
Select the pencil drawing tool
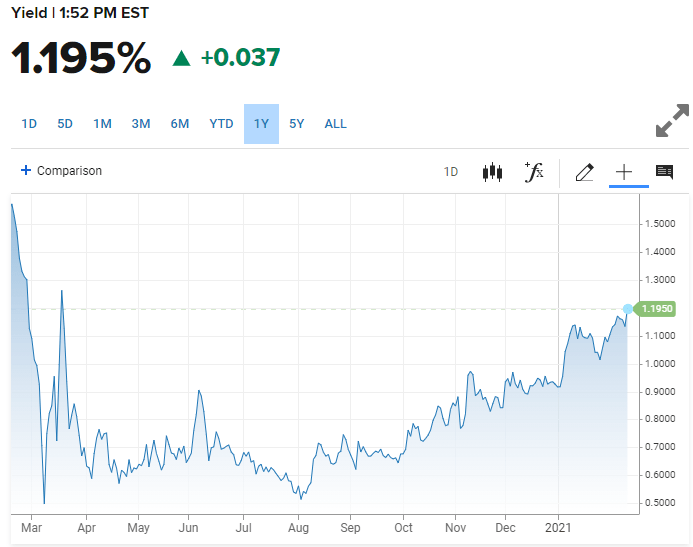point(584,172)
